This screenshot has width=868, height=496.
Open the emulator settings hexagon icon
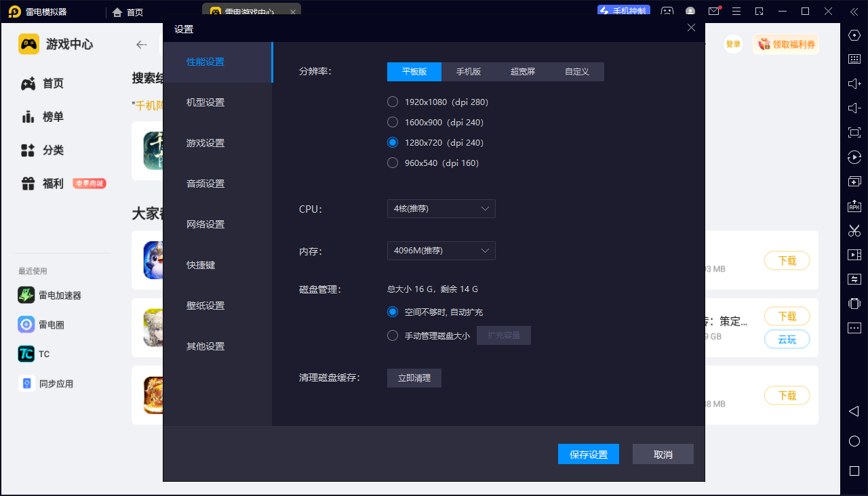(x=854, y=35)
